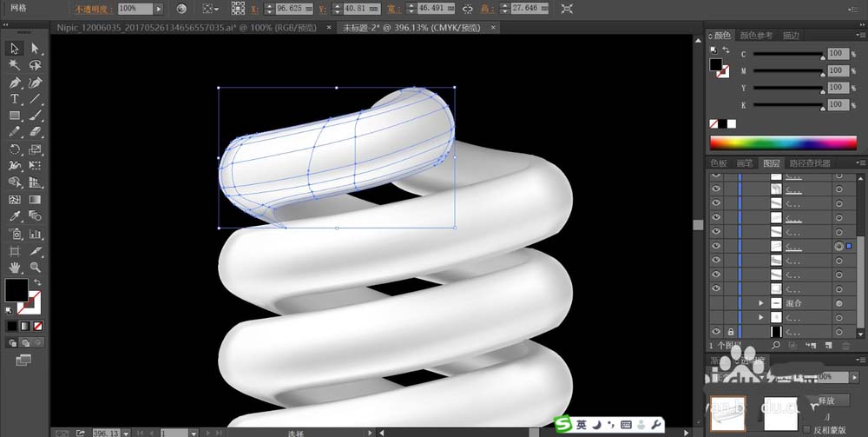Open the Color panel flyout menu
Viewport: 868px width, 437px height.
click(x=859, y=36)
